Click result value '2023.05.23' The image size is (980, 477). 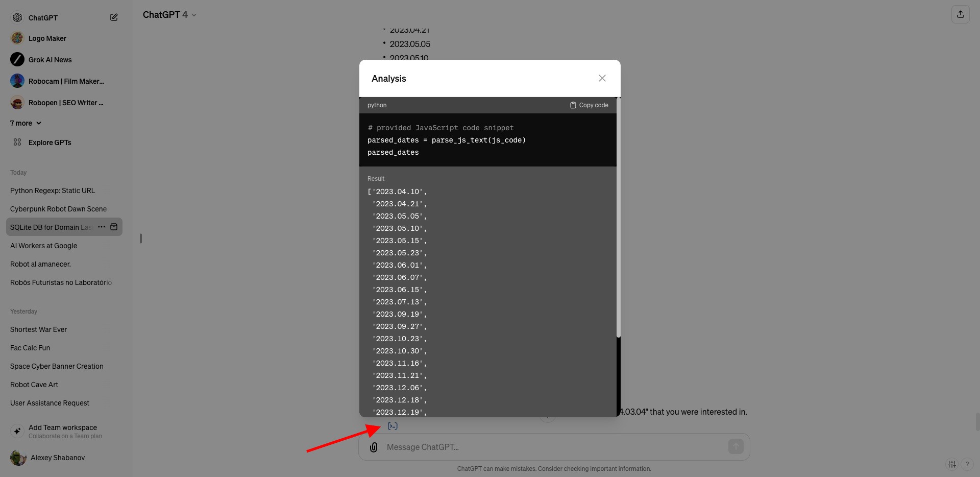[x=399, y=253]
